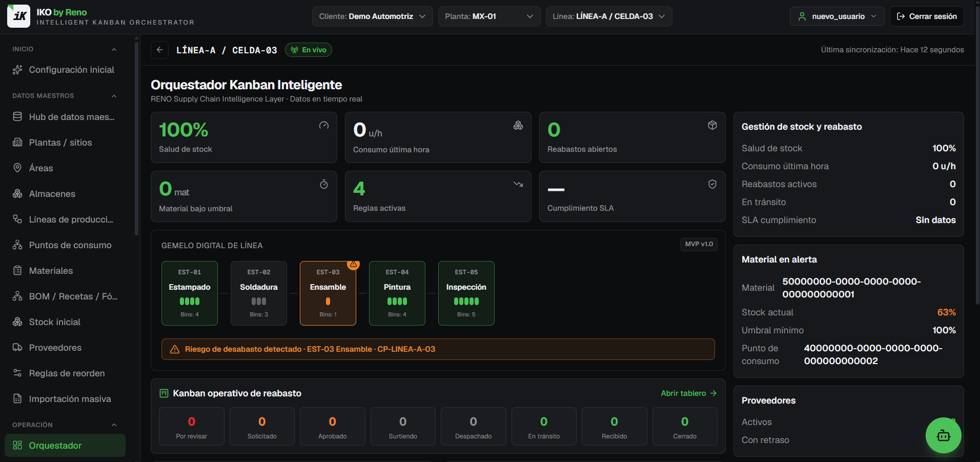The image size is (980, 462).
Task: Open the Materiales menu item
Action: [x=65, y=271]
